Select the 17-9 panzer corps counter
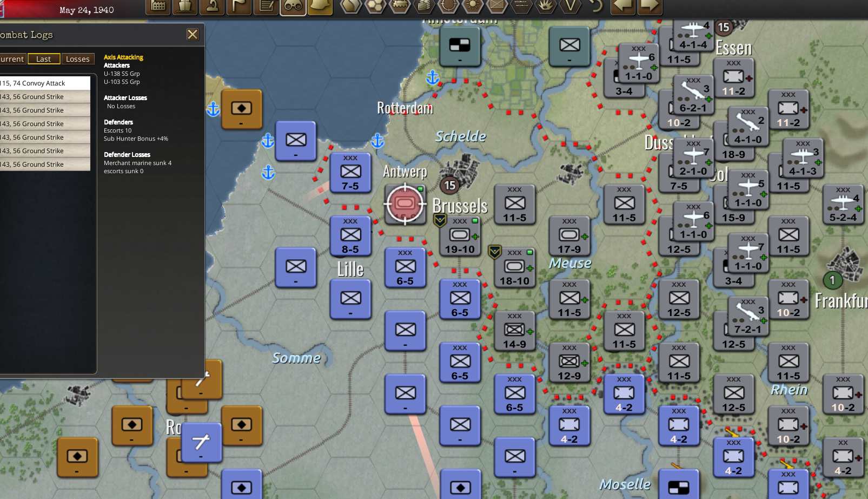This screenshot has width=868, height=499. (x=569, y=235)
